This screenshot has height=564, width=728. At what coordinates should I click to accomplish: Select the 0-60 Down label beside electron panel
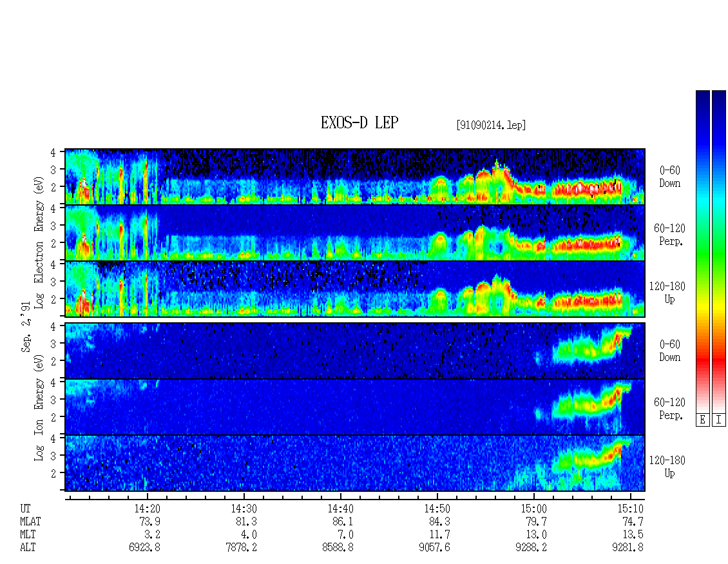(x=669, y=177)
